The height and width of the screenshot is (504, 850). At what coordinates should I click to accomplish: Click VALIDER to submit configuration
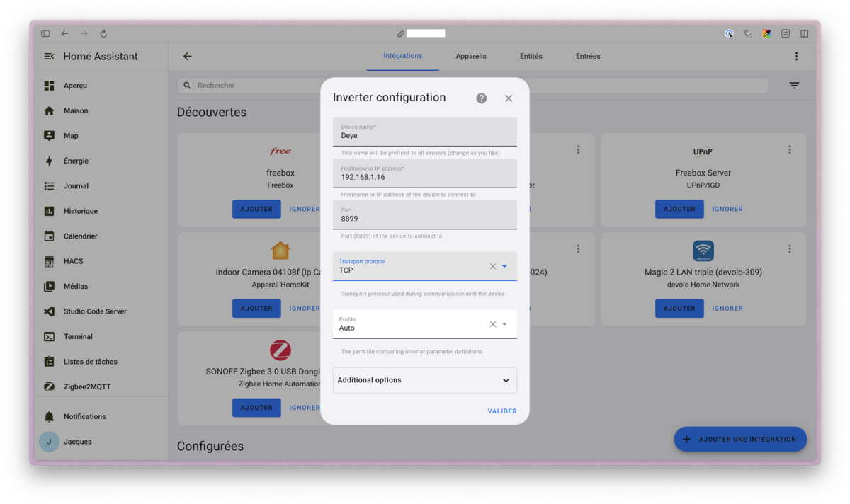(502, 411)
